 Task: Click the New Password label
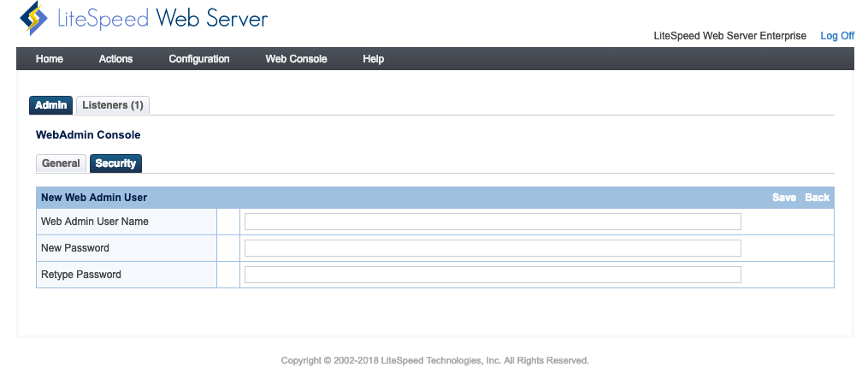[x=74, y=248]
